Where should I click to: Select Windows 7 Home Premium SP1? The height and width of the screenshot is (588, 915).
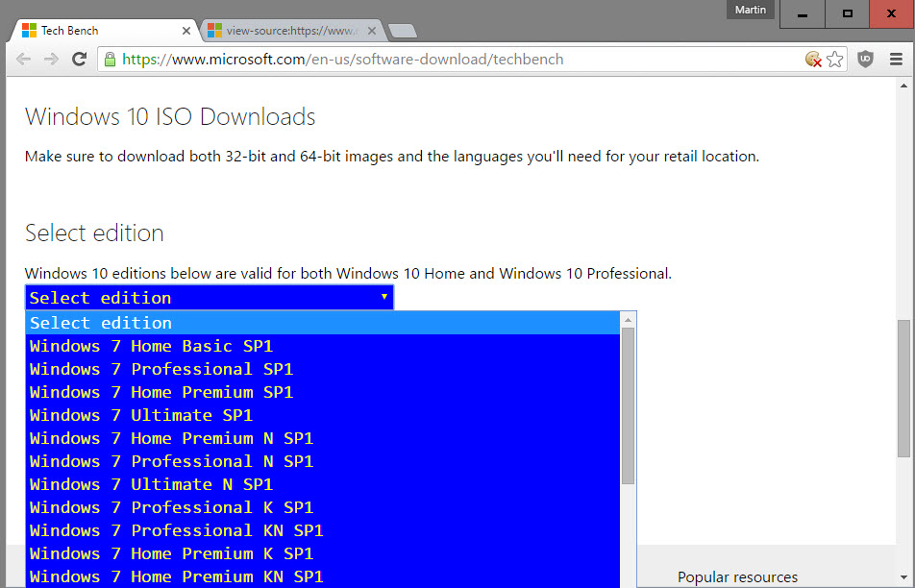pos(323,392)
